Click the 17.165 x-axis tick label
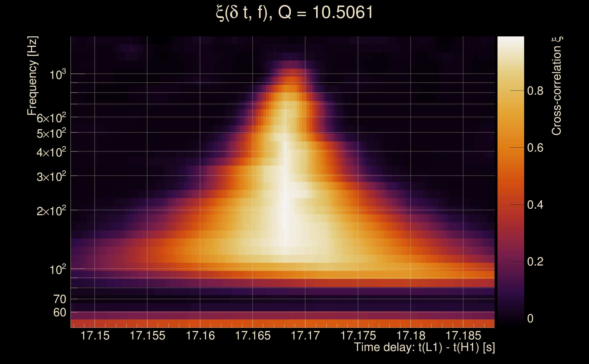The height and width of the screenshot is (364, 589). pyautogui.click(x=253, y=336)
